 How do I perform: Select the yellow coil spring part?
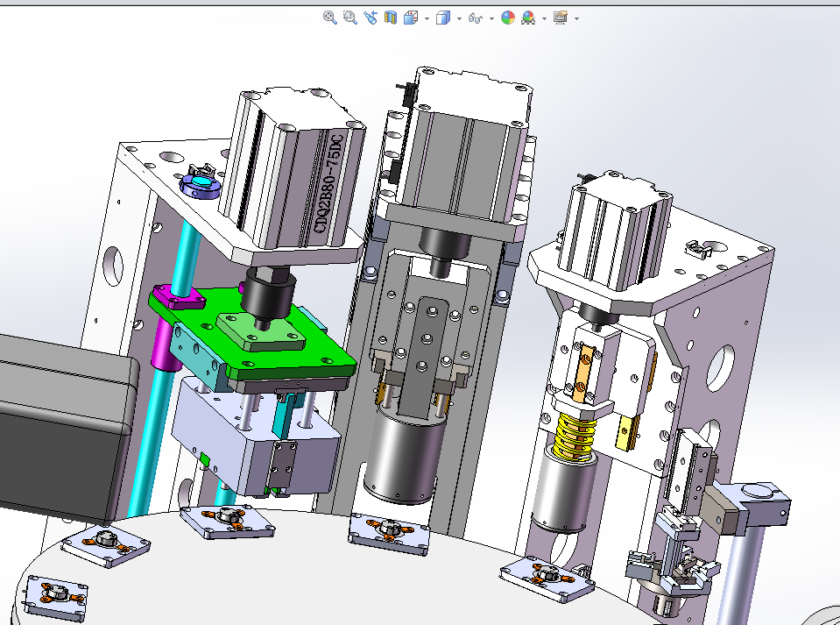(575, 437)
